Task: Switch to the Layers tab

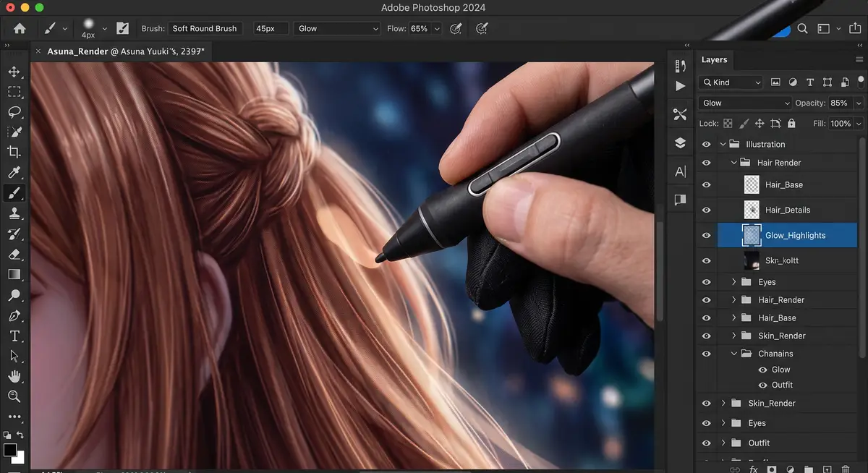Action: pyautogui.click(x=714, y=60)
